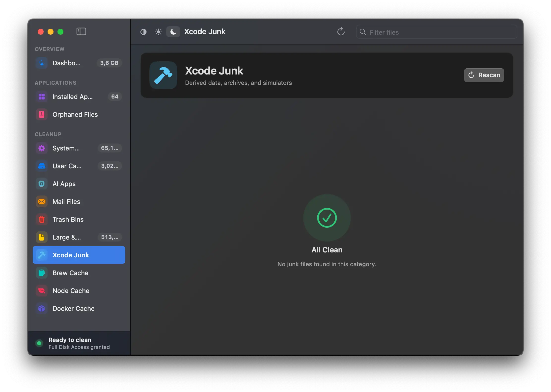Open Orphaned Files section
This screenshot has height=392, width=551.
79,114
